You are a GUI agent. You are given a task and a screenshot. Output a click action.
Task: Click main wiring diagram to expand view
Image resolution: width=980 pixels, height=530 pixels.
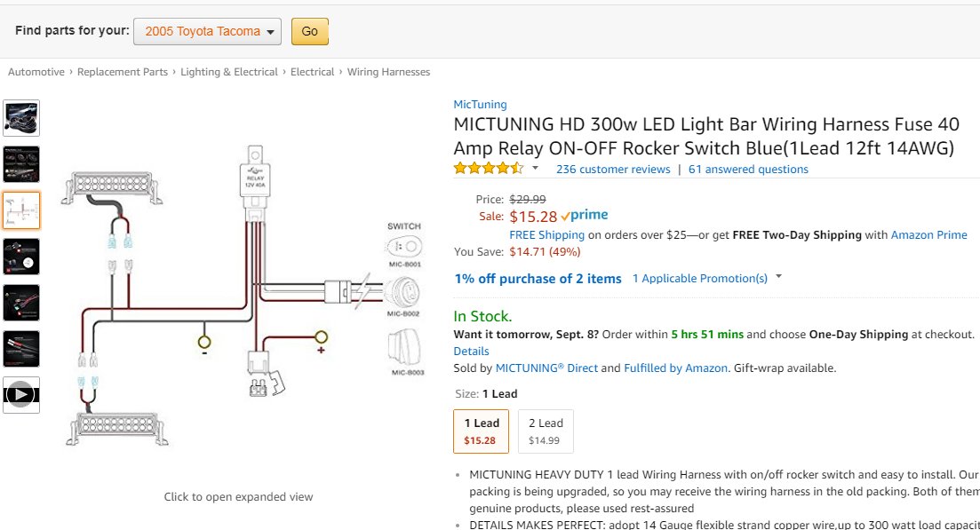tap(240, 293)
